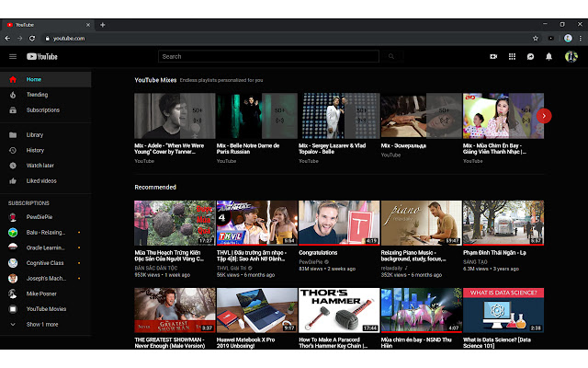Open the YouTube apps grid icon
This screenshot has width=588, height=368.
click(x=512, y=57)
